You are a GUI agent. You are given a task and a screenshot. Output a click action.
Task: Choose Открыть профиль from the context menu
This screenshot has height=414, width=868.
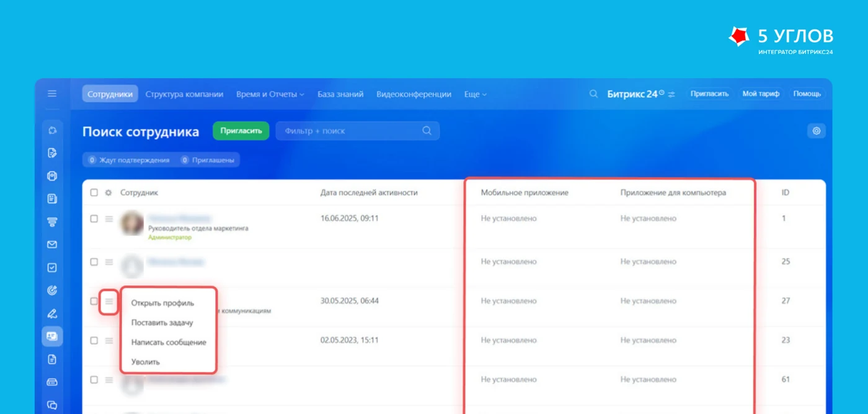coord(162,303)
